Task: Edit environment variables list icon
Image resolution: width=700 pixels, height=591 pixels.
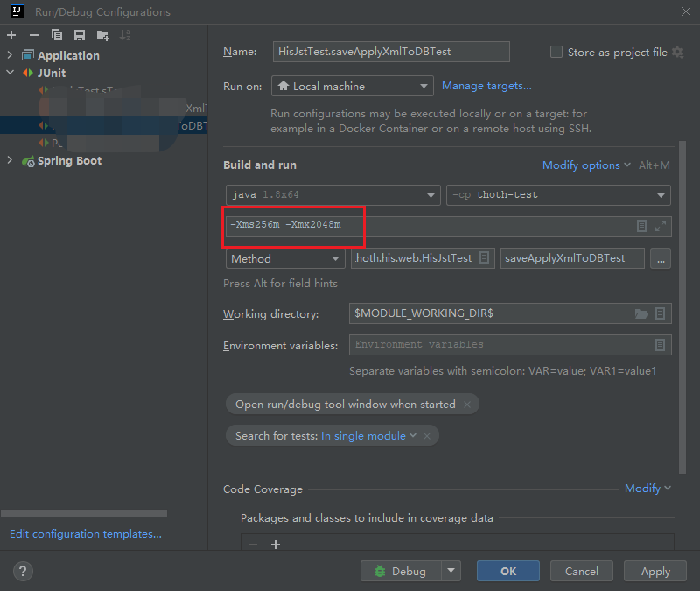Action: coord(661,345)
